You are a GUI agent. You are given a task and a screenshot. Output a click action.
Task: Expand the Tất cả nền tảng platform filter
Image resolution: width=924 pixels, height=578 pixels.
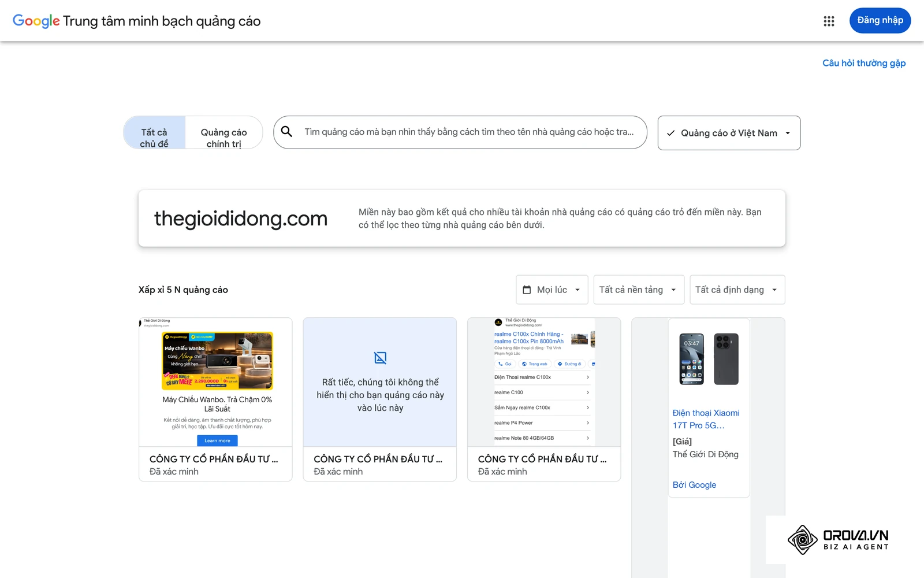pos(639,290)
